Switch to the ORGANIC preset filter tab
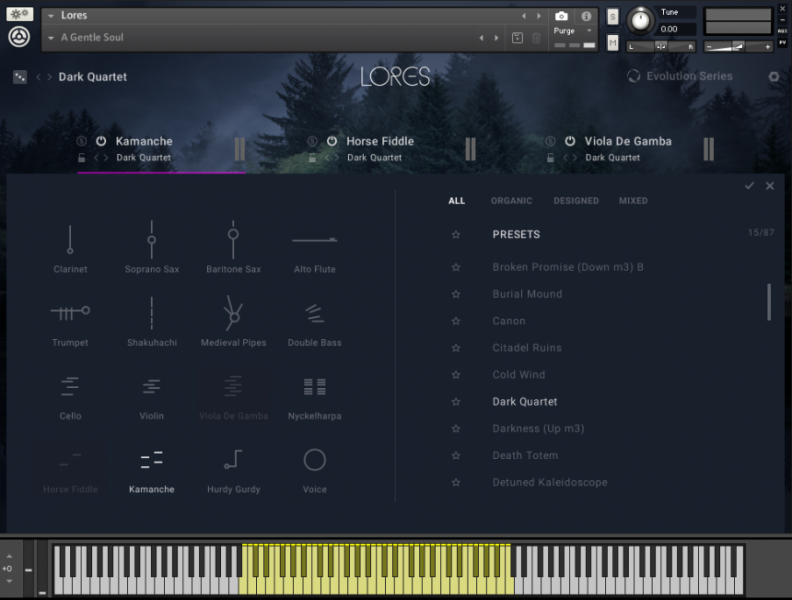 (x=511, y=201)
